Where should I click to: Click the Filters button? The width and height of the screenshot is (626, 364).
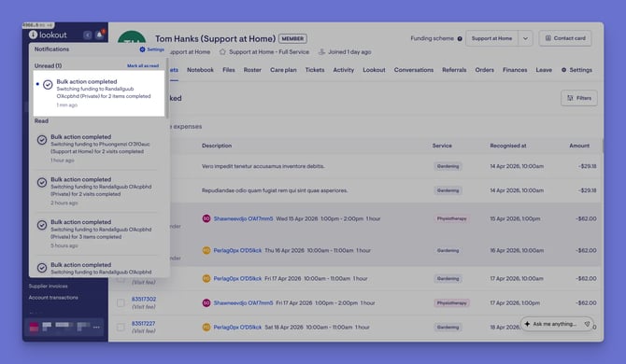pos(579,98)
